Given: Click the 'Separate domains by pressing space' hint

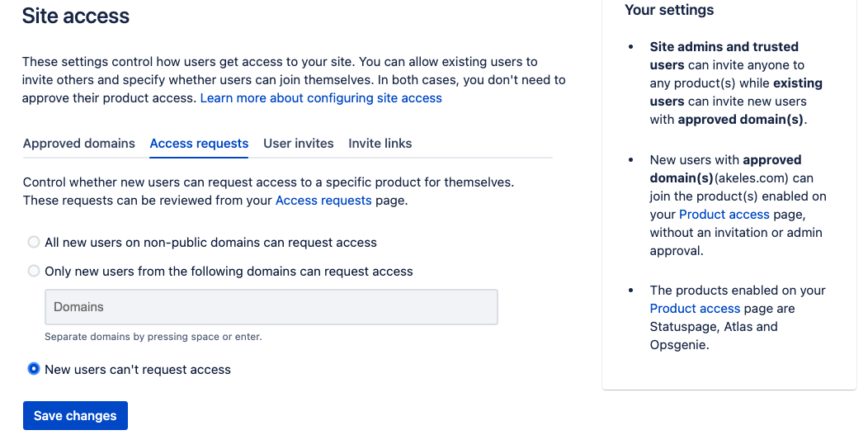Looking at the screenshot, I should pyautogui.click(x=153, y=337).
